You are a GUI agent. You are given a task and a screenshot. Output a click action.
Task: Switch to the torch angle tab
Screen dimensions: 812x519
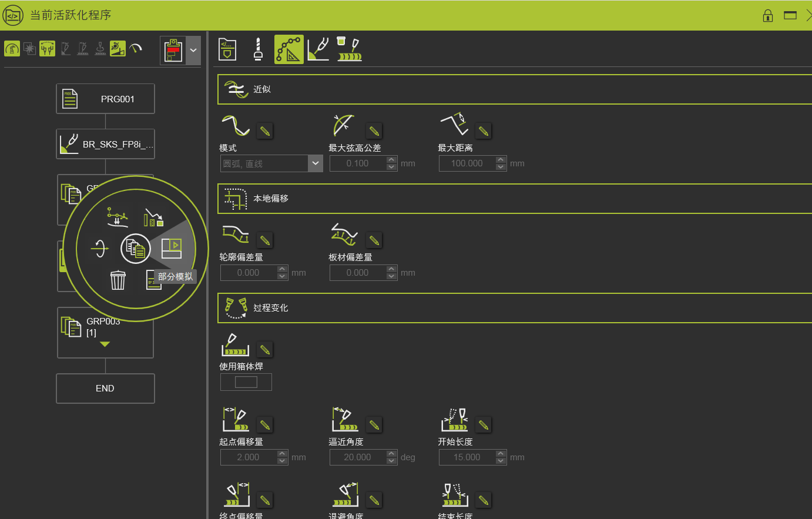point(318,49)
